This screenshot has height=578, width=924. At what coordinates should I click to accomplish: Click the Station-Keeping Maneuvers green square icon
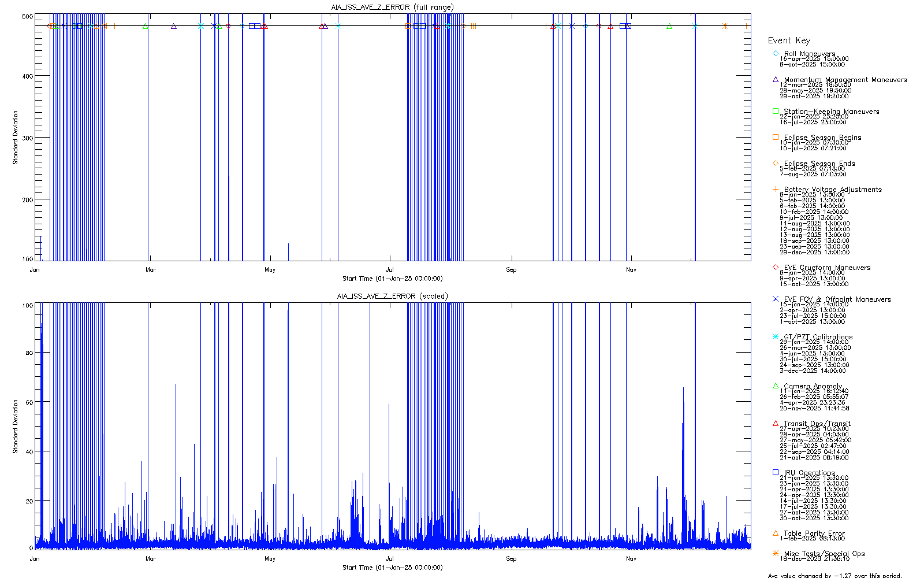click(775, 111)
